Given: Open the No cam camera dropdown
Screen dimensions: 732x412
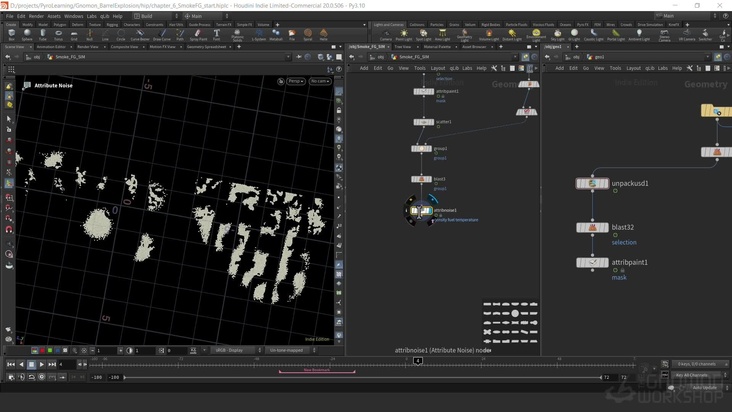Looking at the screenshot, I should 320,81.
